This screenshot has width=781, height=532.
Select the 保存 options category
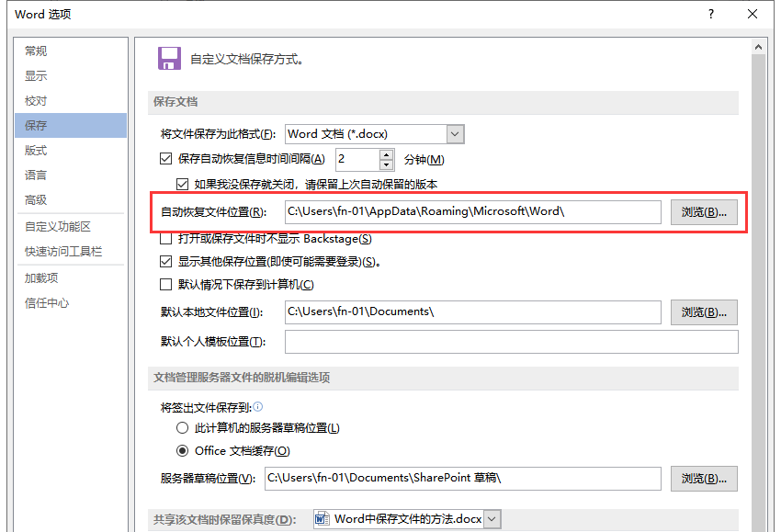click(x=71, y=126)
